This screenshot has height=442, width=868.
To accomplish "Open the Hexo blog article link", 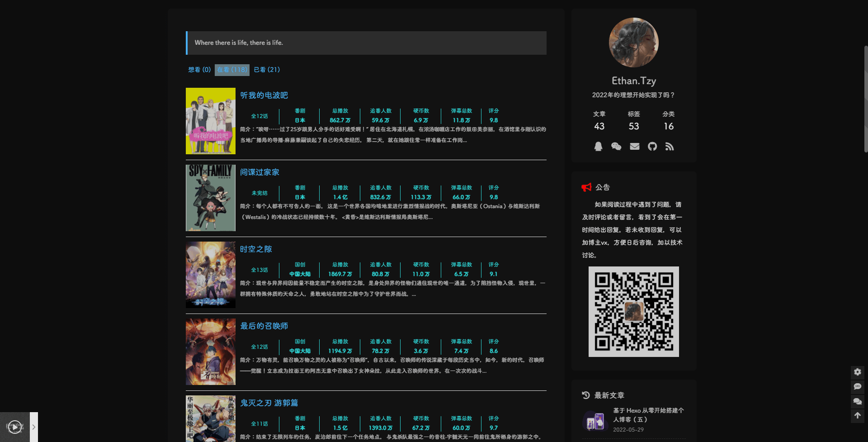I will pos(648,415).
